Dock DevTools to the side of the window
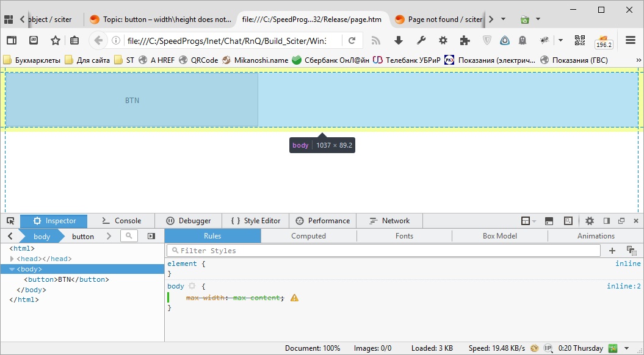Image resolution: width=644 pixels, height=355 pixels. tap(606, 220)
